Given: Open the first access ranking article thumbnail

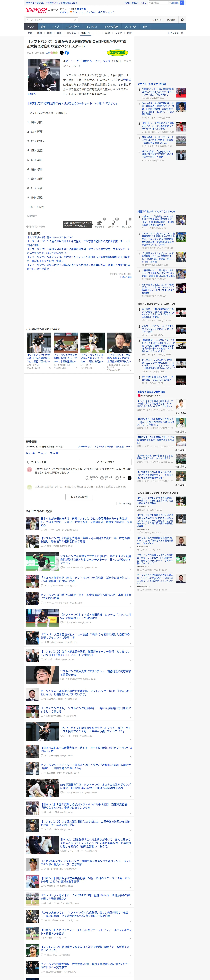Looking at the screenshot, I should click(x=181, y=92).
